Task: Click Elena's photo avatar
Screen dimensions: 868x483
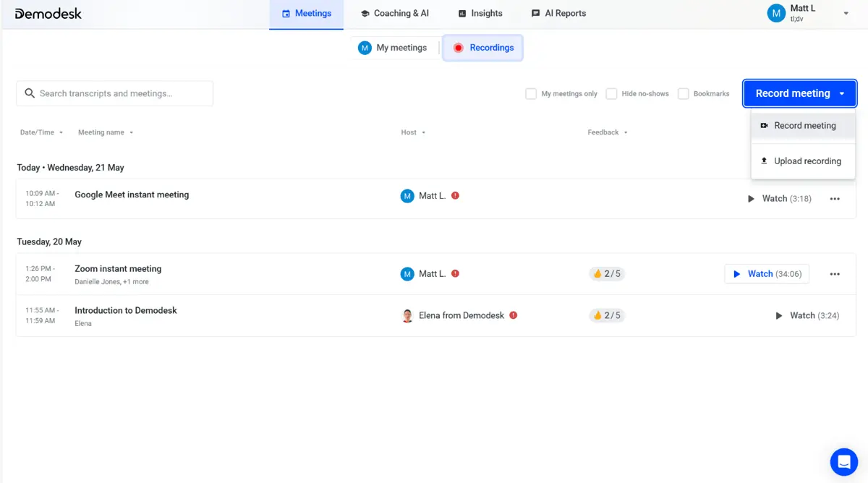Action: pyautogui.click(x=407, y=316)
